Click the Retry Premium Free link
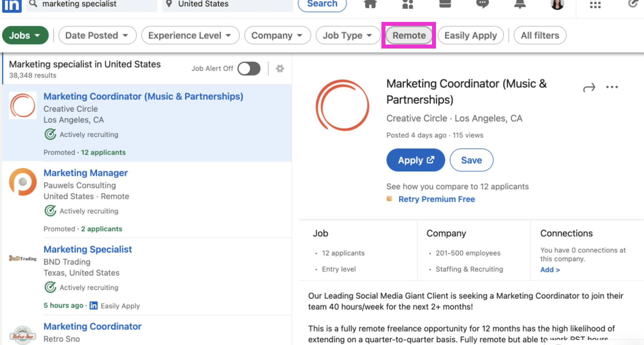The width and height of the screenshot is (644, 345). click(x=436, y=199)
